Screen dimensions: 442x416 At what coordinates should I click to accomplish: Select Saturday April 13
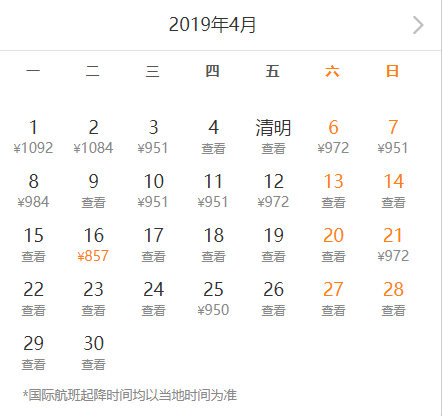coord(333,191)
